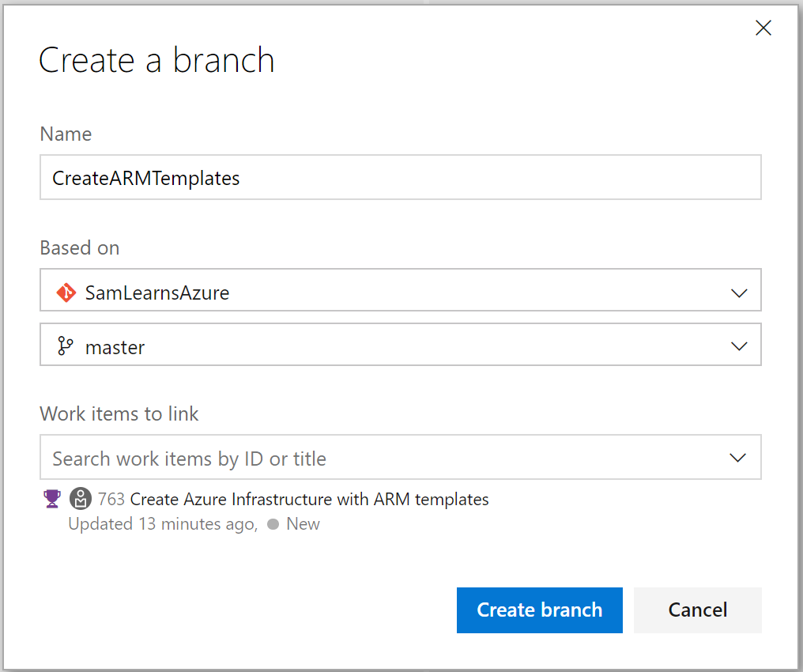Viewport: 803px width, 672px height.
Task: Click the Search work items input box
Action: click(x=379, y=458)
